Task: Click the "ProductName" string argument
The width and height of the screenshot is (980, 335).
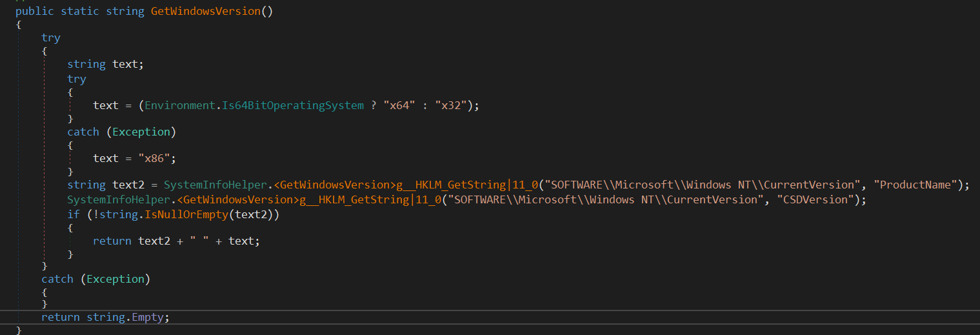Action: 919,185
